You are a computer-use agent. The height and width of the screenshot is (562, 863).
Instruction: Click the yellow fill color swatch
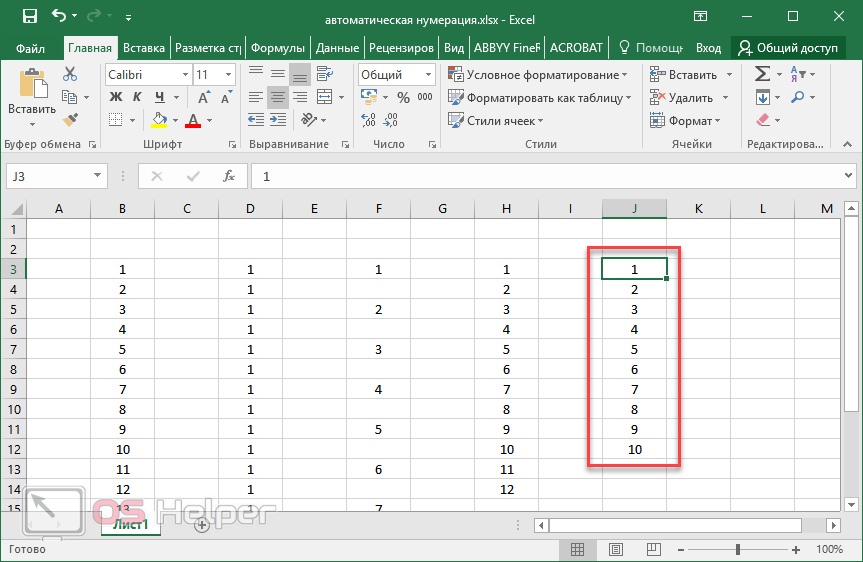[x=159, y=121]
